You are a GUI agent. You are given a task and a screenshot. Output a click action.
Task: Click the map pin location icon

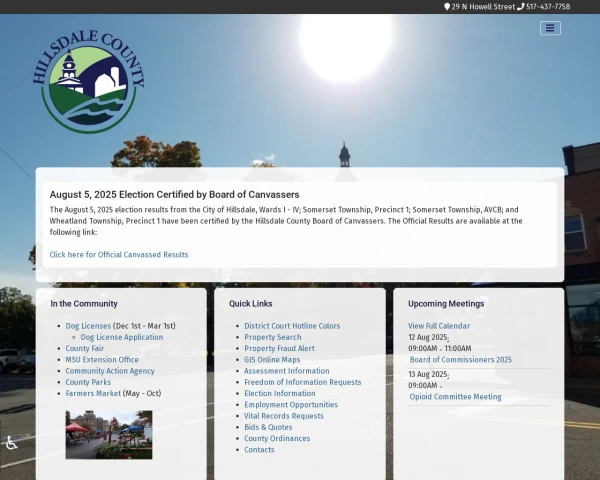[447, 7]
